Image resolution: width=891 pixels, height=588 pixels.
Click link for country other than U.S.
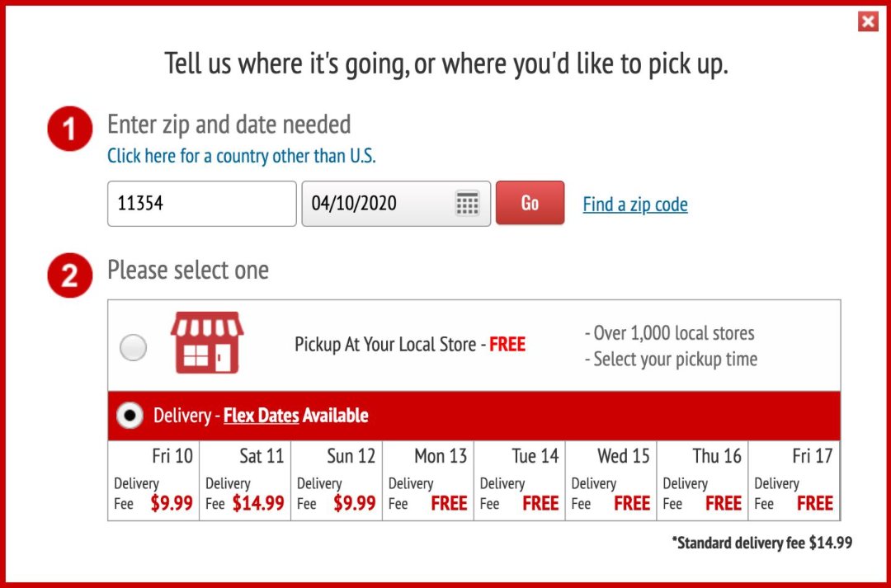241,156
